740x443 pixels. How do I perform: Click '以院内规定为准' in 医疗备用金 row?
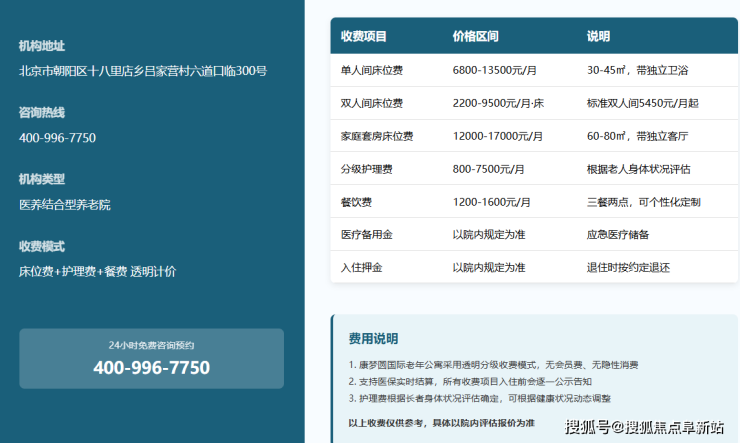pyautogui.click(x=488, y=234)
